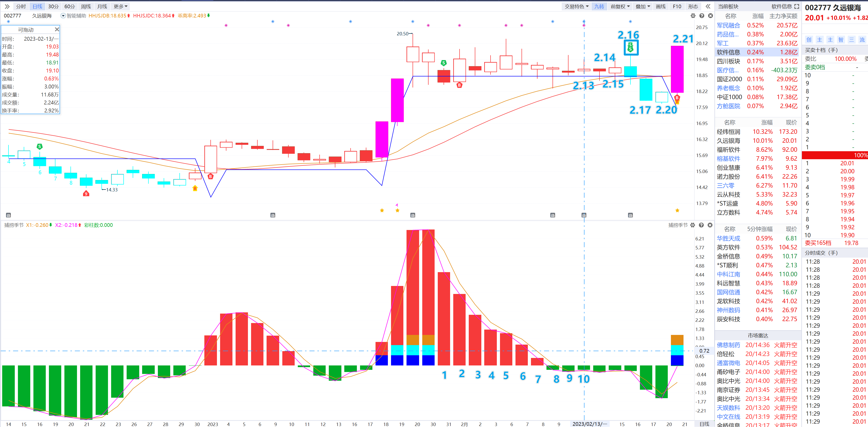Open 佛慈制药 in market radar list

pos(728,345)
